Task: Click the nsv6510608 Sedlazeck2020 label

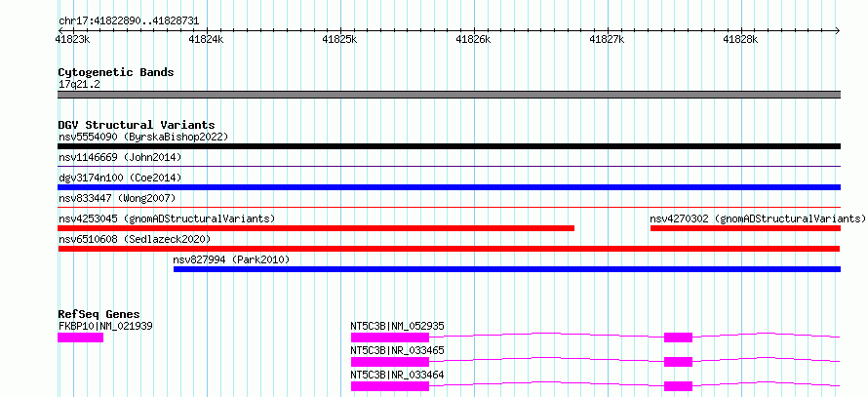Action: (x=135, y=239)
